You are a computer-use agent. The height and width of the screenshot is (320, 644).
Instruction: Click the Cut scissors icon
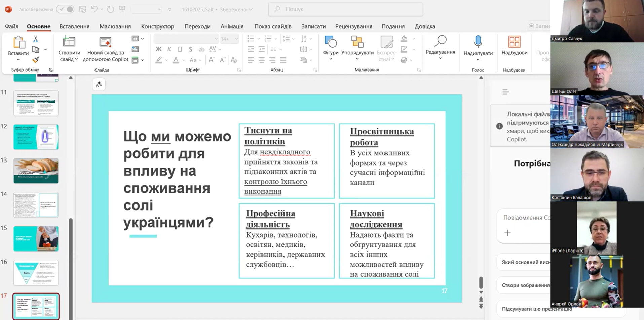click(x=35, y=39)
